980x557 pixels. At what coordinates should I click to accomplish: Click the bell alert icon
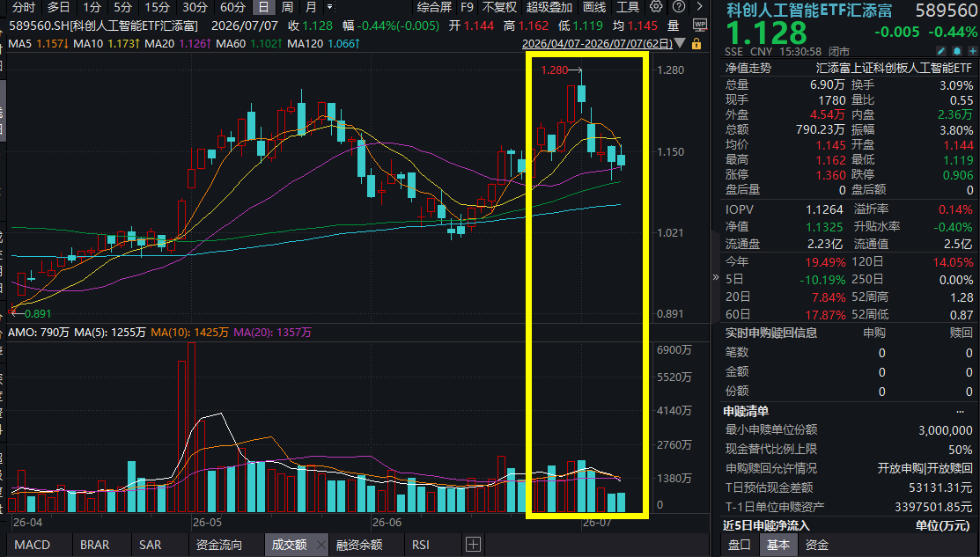coord(957,51)
